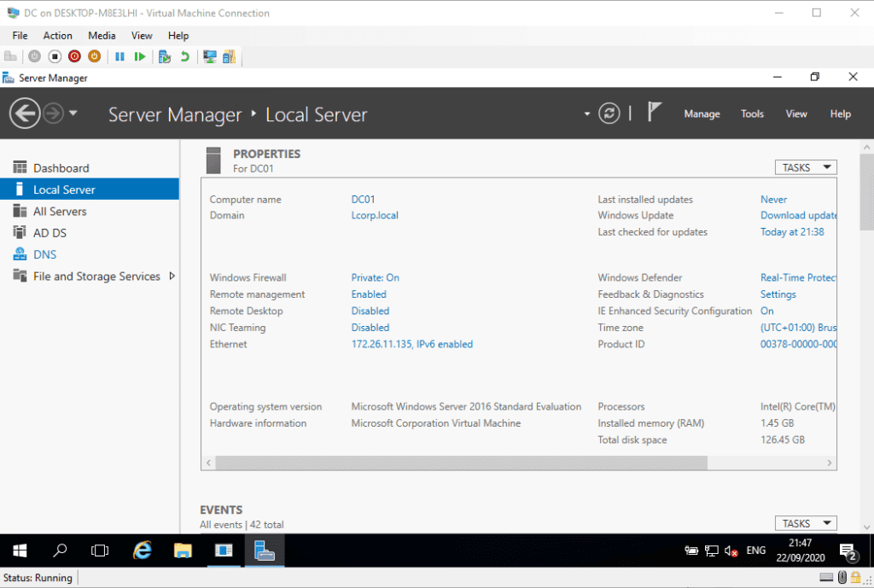
Task: Click the main pane vertical scrollbar thumb
Action: pos(866,193)
